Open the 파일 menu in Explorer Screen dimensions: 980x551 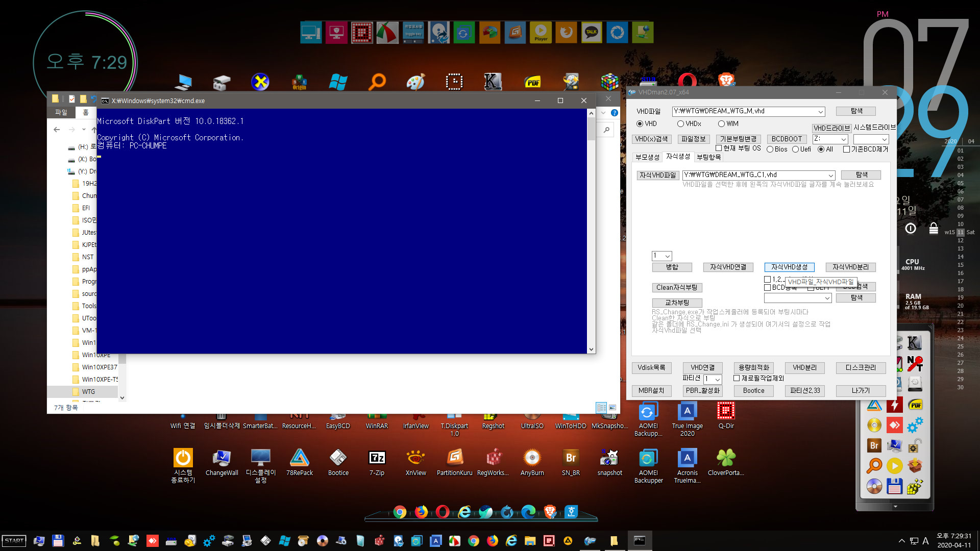[x=61, y=113]
